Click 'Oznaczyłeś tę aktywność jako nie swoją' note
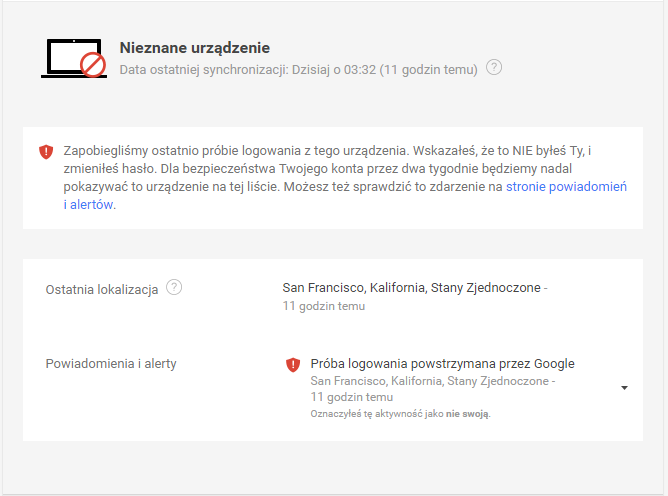 (400, 414)
